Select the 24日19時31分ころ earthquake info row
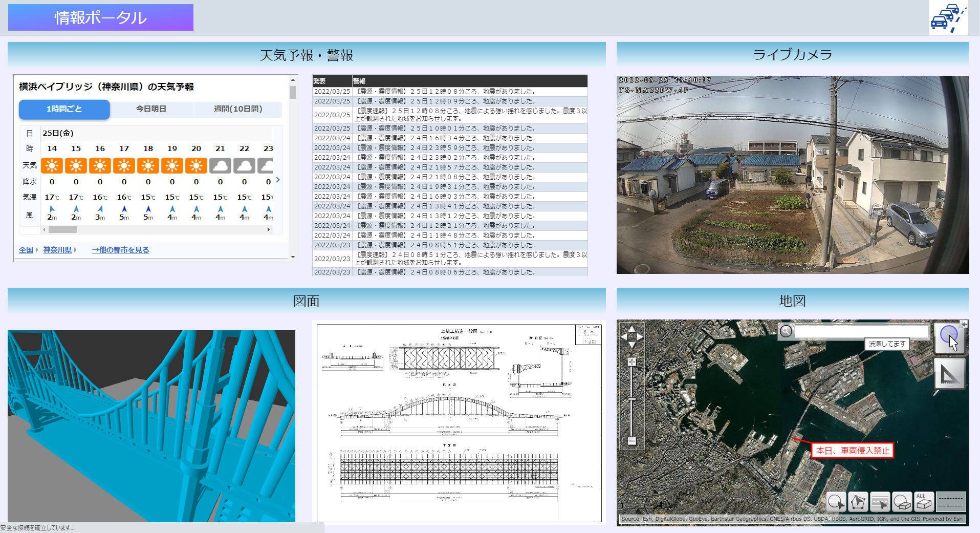Viewport: 980px width, 533px height. [x=450, y=187]
